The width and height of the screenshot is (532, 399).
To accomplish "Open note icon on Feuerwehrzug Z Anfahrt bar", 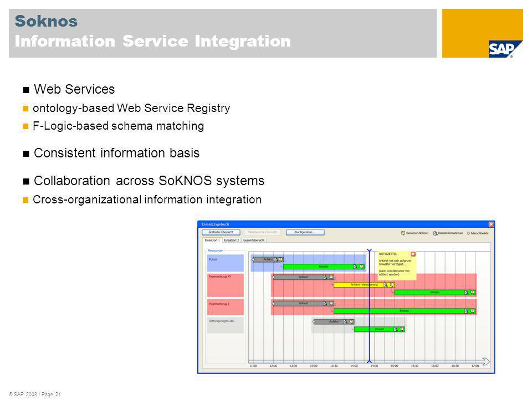I will pos(331,303).
